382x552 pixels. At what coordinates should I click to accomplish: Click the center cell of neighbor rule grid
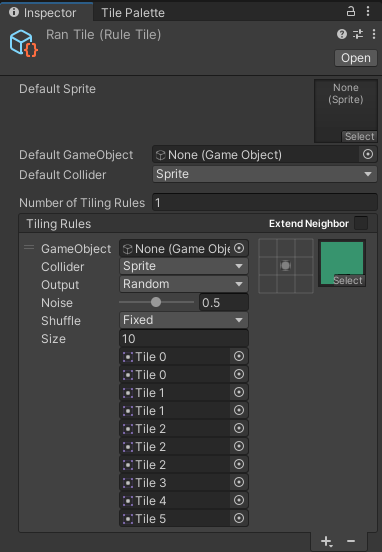[286, 266]
